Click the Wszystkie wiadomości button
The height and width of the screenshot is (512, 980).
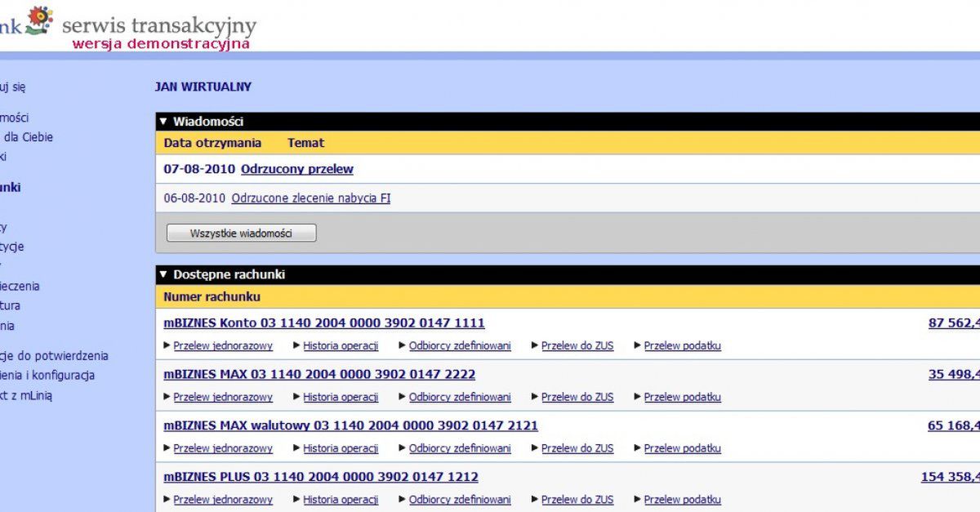tap(241, 233)
